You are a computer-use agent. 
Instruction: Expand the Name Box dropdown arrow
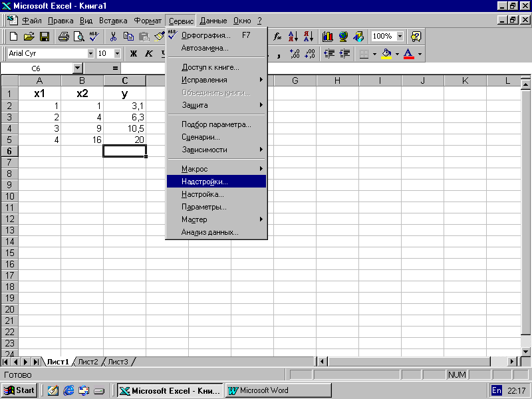pyautogui.click(x=77, y=68)
